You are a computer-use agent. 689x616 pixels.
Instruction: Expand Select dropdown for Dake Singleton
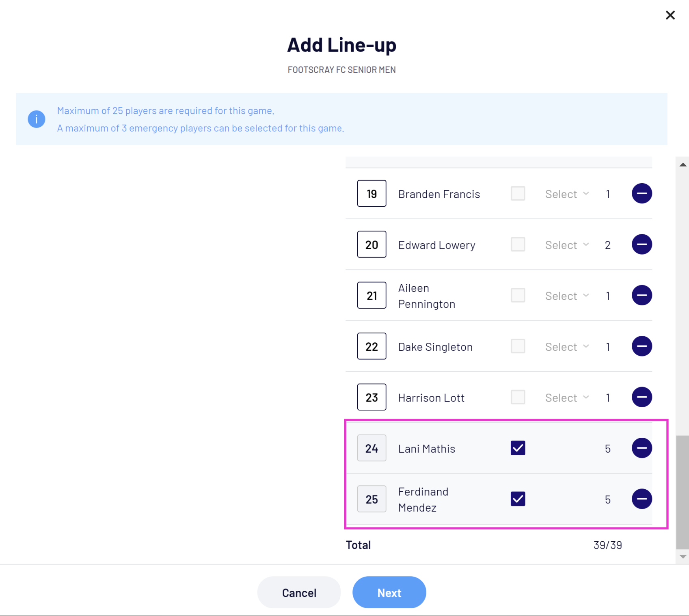pos(567,347)
